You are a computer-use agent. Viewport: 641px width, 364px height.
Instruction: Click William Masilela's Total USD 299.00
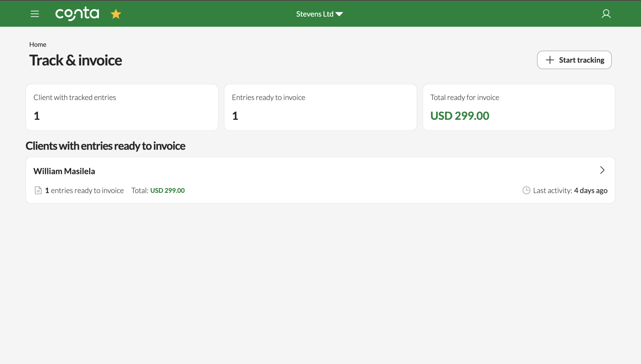coord(167,191)
